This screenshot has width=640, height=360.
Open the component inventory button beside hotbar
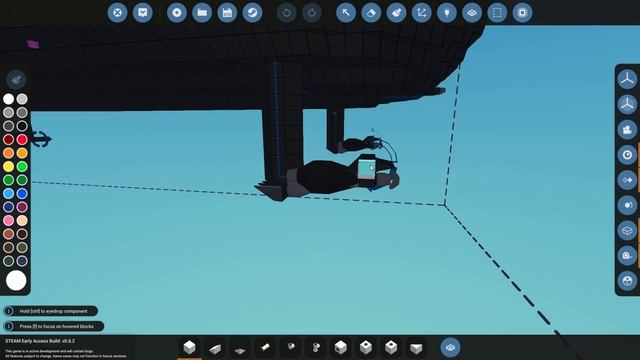[450, 348]
